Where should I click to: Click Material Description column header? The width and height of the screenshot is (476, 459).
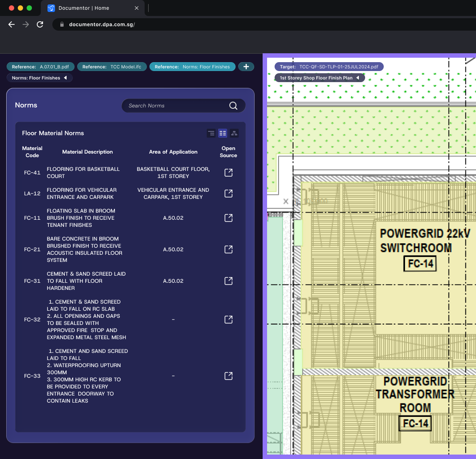click(x=87, y=152)
